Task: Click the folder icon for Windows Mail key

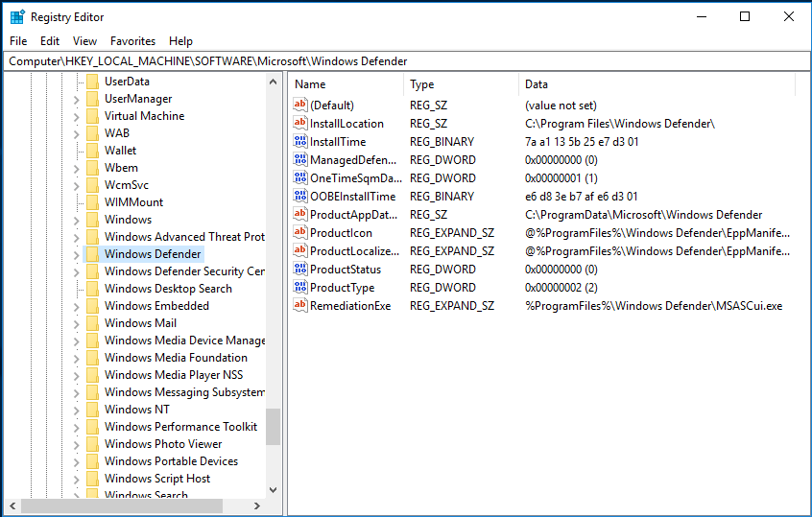Action: (x=92, y=323)
